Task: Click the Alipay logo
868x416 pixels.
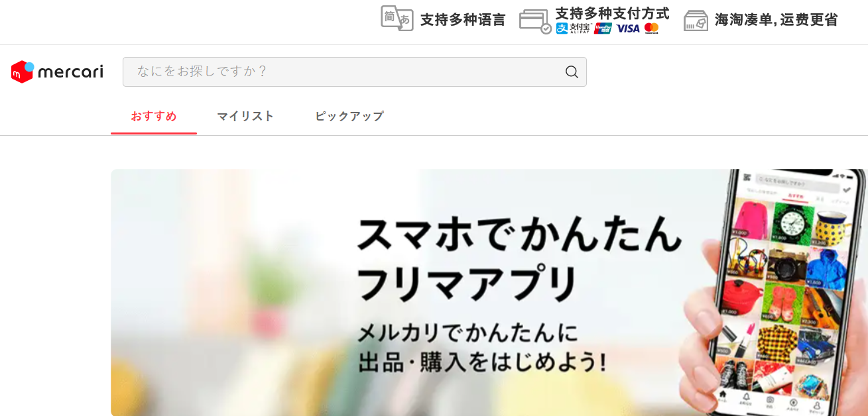Action: 573,28
